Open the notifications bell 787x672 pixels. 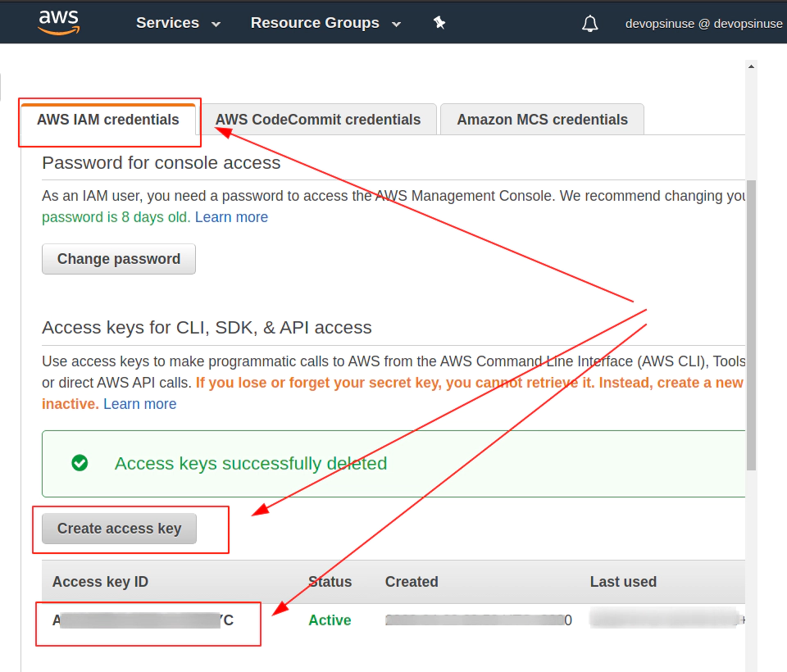coord(589,24)
